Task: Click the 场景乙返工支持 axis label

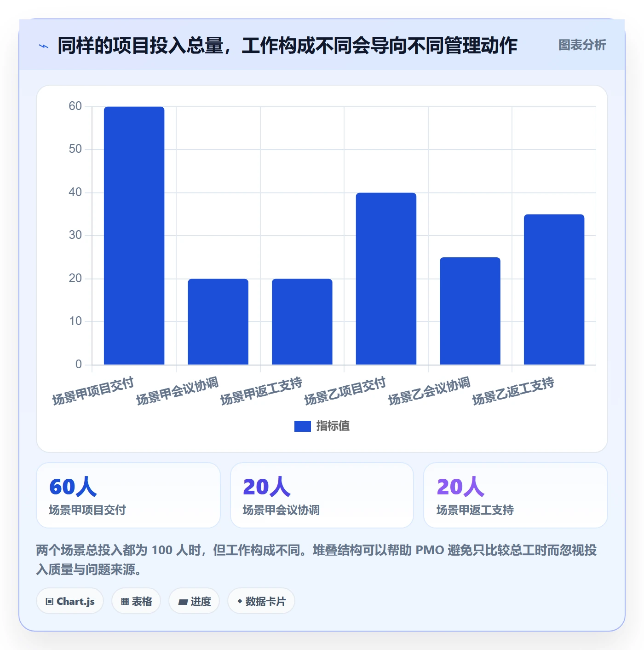Action: click(513, 391)
